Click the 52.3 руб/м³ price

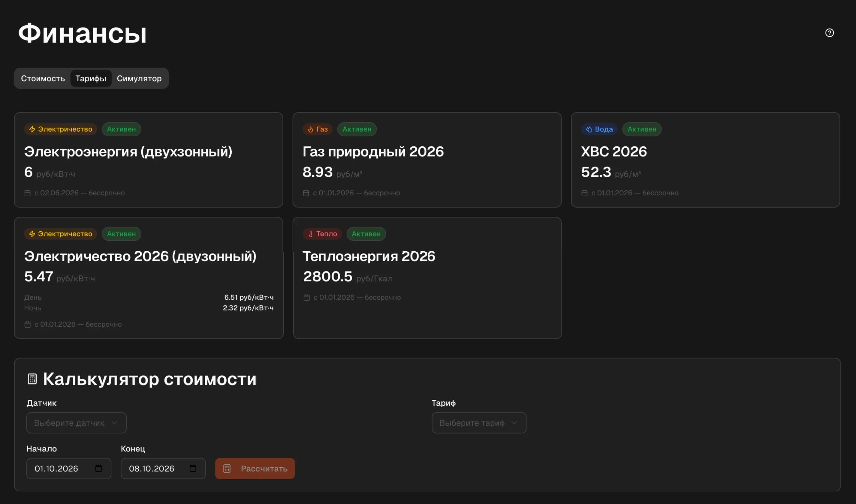(x=611, y=172)
